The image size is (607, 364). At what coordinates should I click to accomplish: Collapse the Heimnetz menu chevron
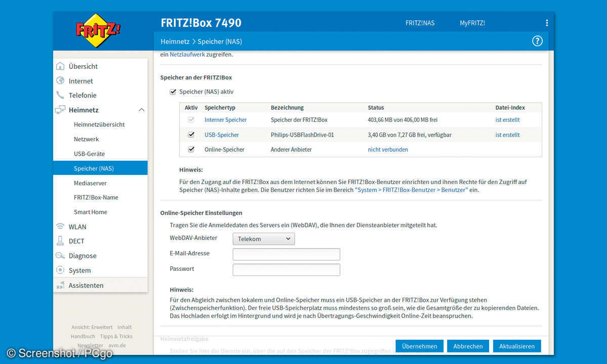point(141,110)
